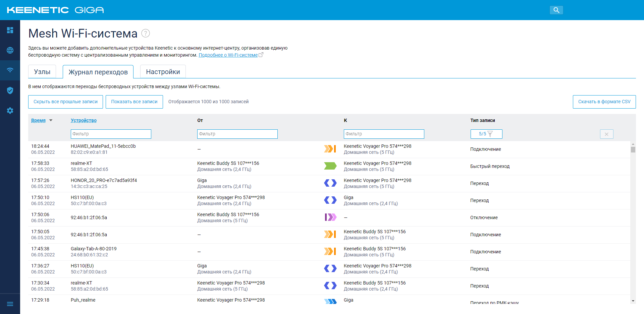This screenshot has width=644, height=314.
Task: Click MAC address 82:02:c9:e0:a1:81
Action: (89, 152)
